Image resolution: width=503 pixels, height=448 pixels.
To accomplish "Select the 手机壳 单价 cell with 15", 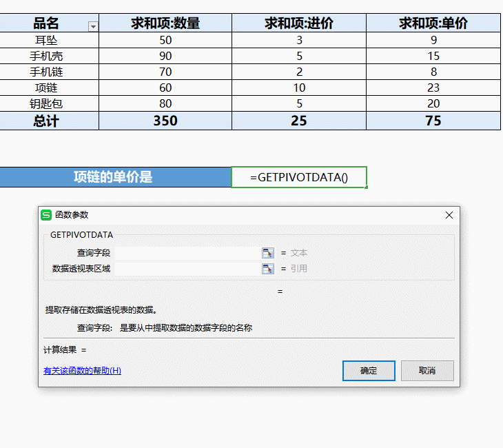I will 433,56.
